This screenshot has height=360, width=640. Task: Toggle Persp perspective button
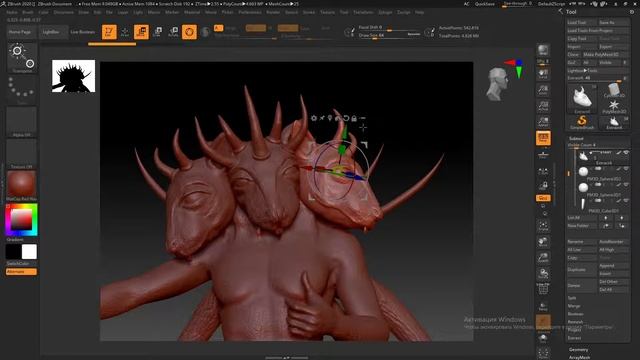[543, 138]
